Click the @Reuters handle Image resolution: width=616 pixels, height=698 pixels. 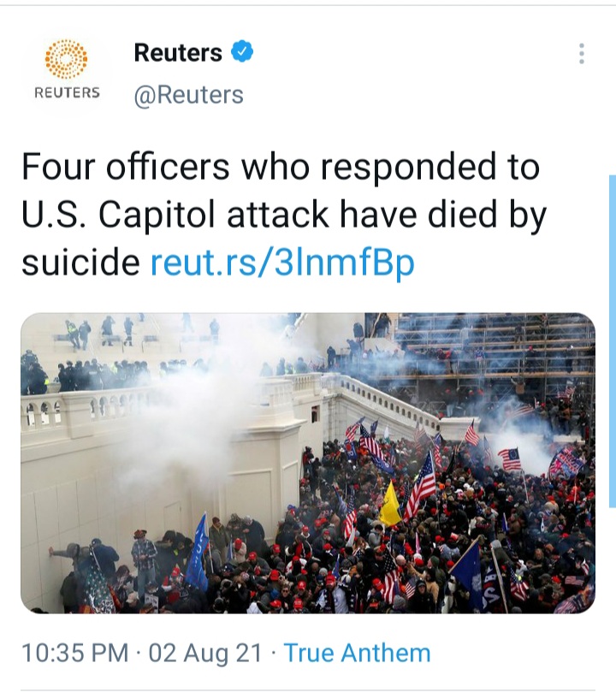click(189, 95)
